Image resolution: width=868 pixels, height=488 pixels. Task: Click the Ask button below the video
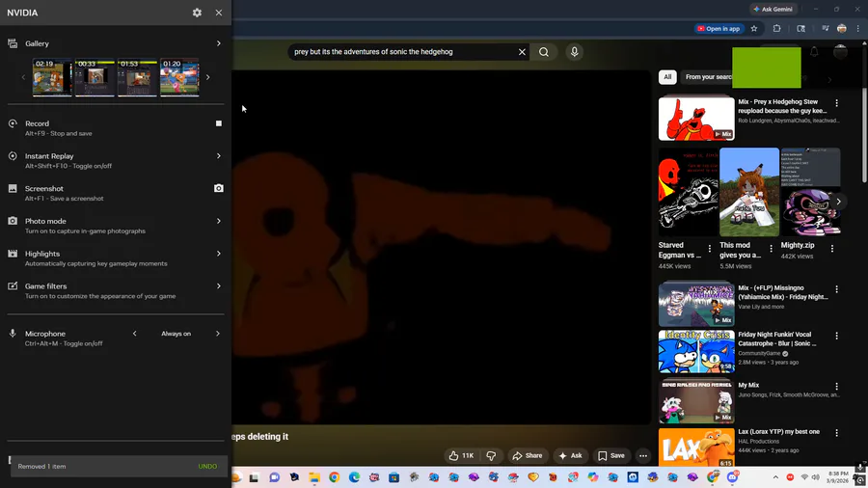pyautogui.click(x=571, y=456)
